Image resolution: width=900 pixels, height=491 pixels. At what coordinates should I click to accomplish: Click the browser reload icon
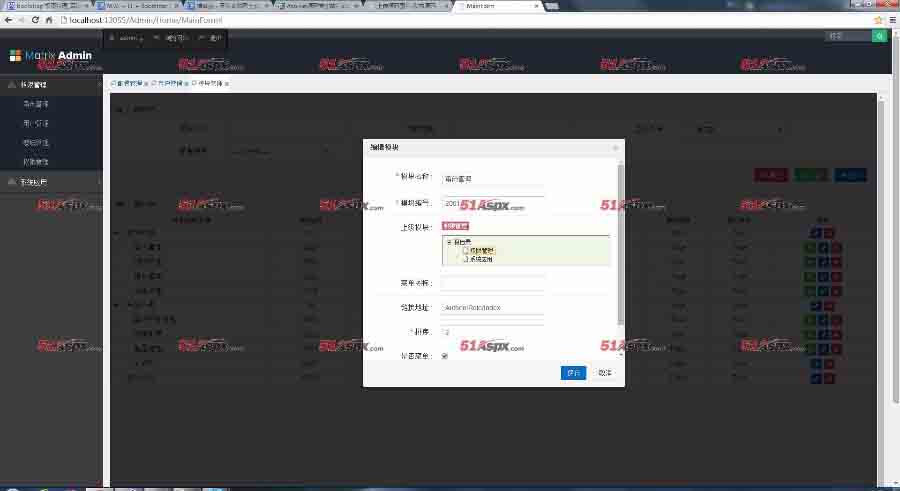click(x=35, y=20)
